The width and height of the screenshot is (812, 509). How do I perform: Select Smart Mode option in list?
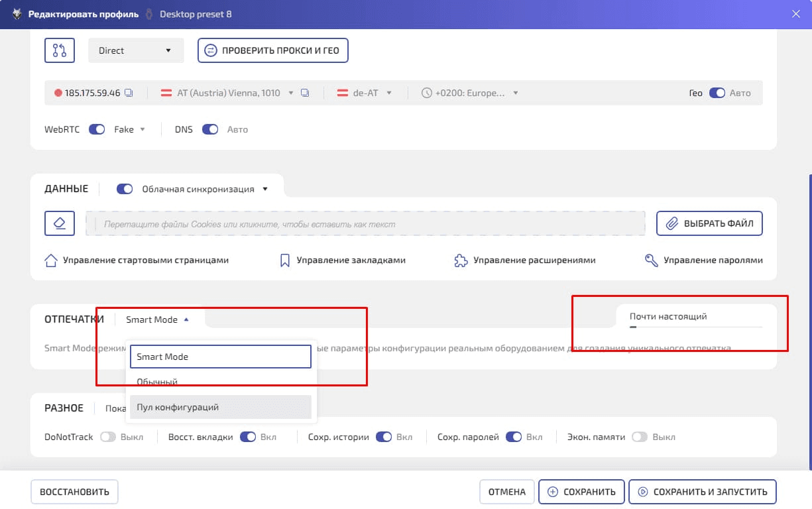220,357
